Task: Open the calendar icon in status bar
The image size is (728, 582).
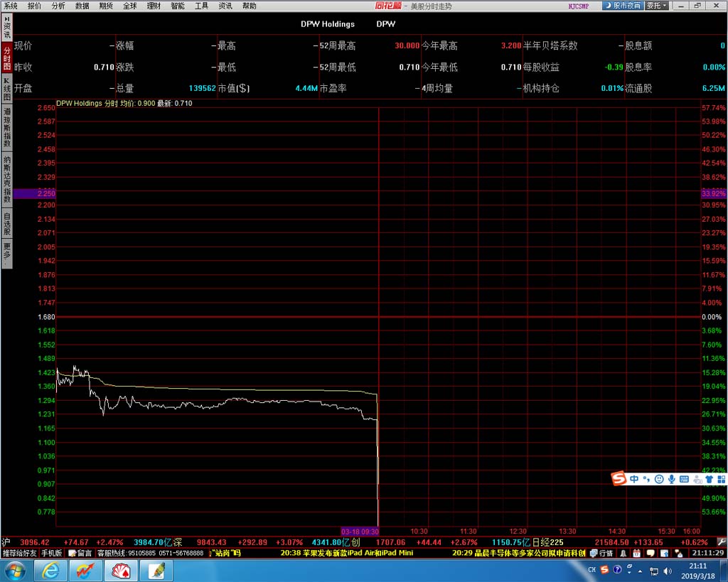Action: [x=636, y=554]
